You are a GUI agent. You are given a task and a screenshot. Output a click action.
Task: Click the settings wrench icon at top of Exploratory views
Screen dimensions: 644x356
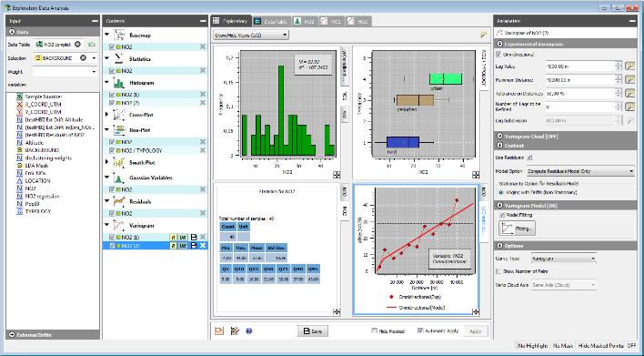(x=483, y=35)
